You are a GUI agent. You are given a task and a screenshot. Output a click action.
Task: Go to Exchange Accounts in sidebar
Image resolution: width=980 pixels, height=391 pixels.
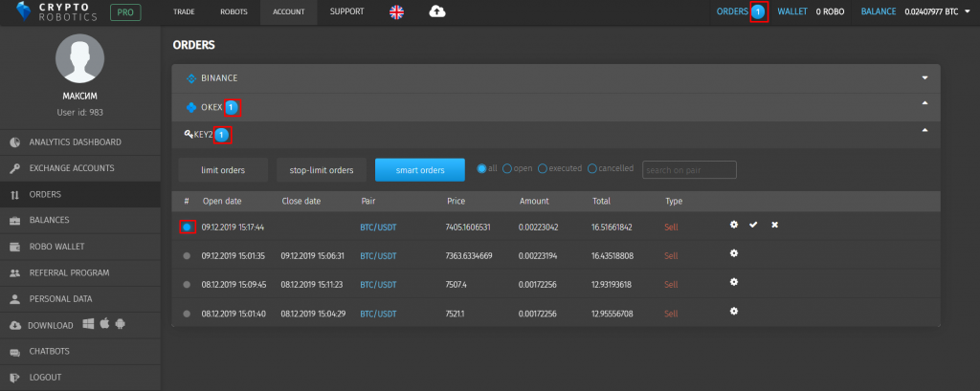click(72, 168)
